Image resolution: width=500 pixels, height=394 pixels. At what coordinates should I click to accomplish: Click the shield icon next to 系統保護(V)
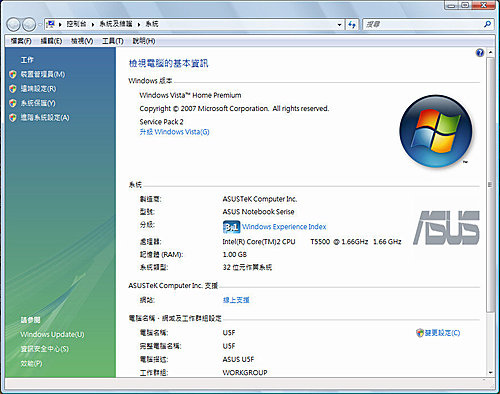click(x=13, y=103)
